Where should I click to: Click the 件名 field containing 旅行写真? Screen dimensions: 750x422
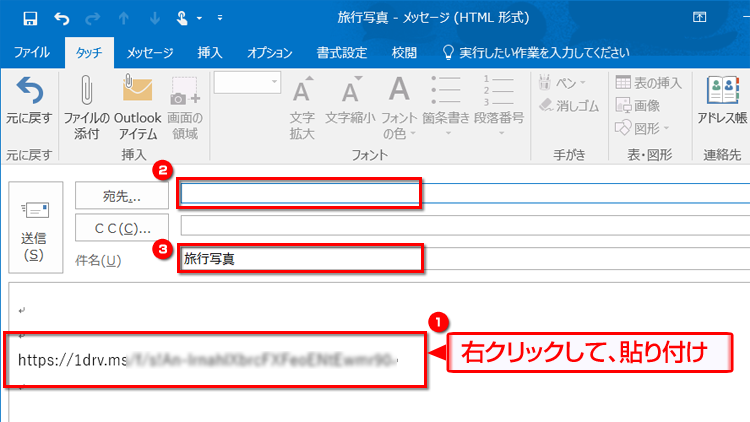465,259
